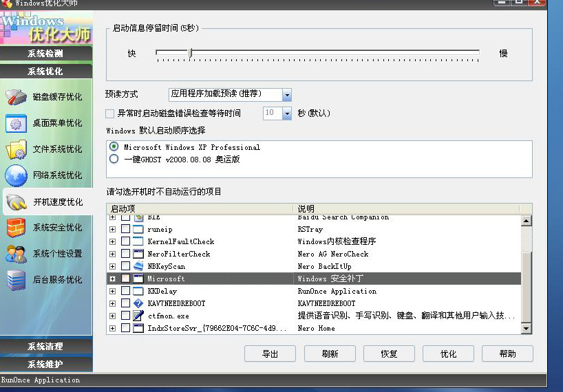Image resolution: width=563 pixels, height=392 pixels.
Task: Select boot speed optimization plug icon
Action: pyautogui.click(x=16, y=202)
